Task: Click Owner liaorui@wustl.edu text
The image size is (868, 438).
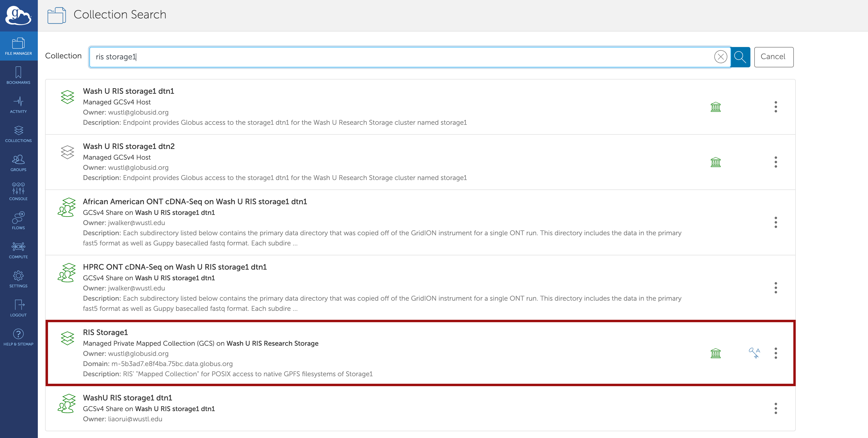Action: 123,419
